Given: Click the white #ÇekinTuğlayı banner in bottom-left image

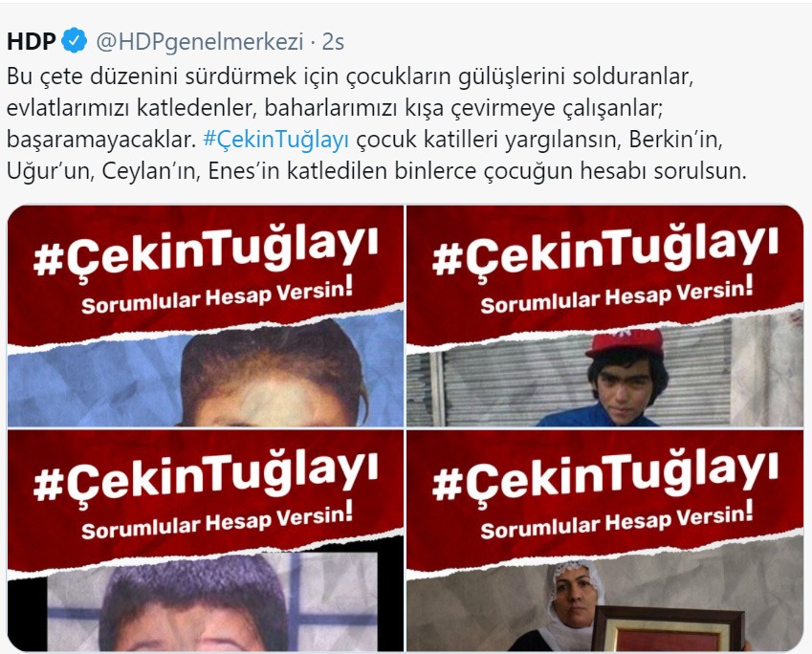Looking at the screenshot, I should point(206,476).
